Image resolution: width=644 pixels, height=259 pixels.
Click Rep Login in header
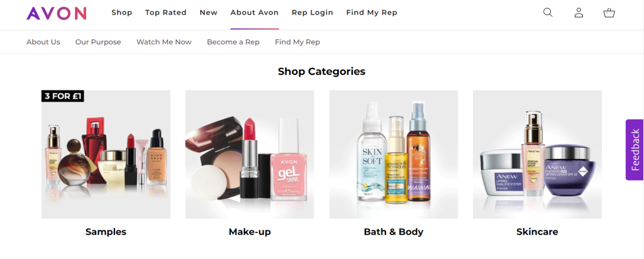pos(313,13)
